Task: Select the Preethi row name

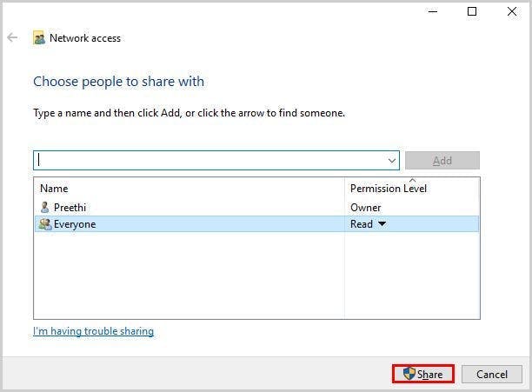Action: (x=70, y=207)
